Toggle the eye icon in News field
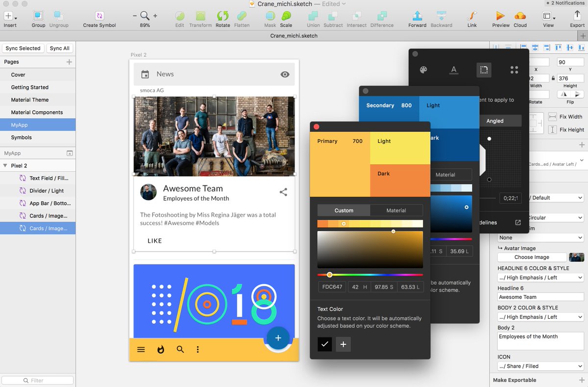The image size is (588, 387). [285, 75]
